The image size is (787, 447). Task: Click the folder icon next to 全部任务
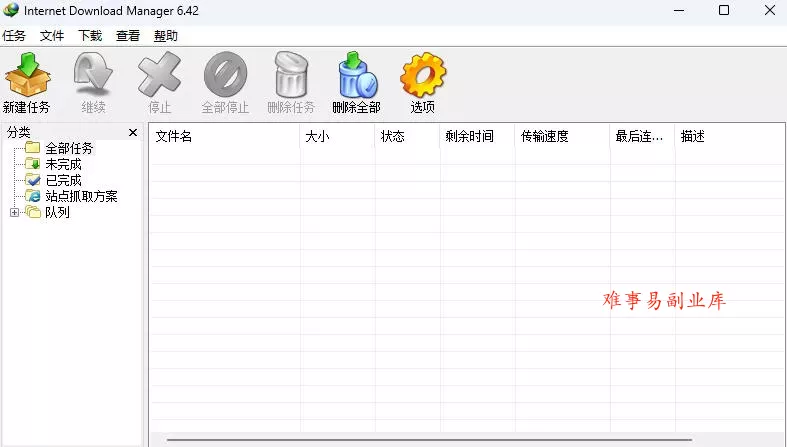pyautogui.click(x=33, y=147)
